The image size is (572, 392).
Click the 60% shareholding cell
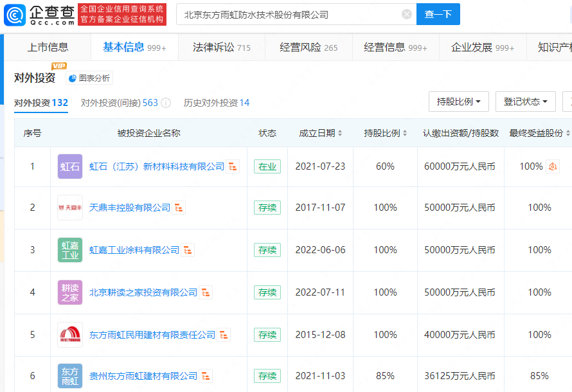(x=385, y=166)
